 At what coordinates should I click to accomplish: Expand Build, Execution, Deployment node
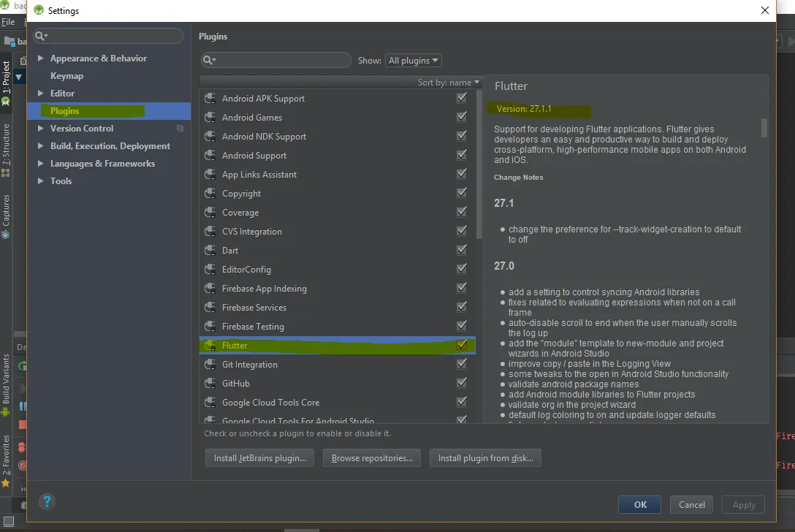40,146
